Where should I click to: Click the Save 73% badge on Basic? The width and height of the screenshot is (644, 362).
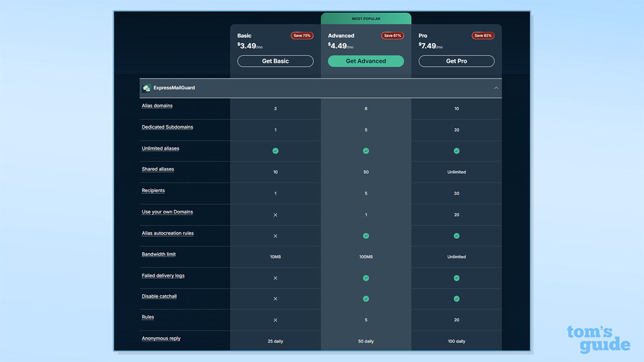[302, 35]
